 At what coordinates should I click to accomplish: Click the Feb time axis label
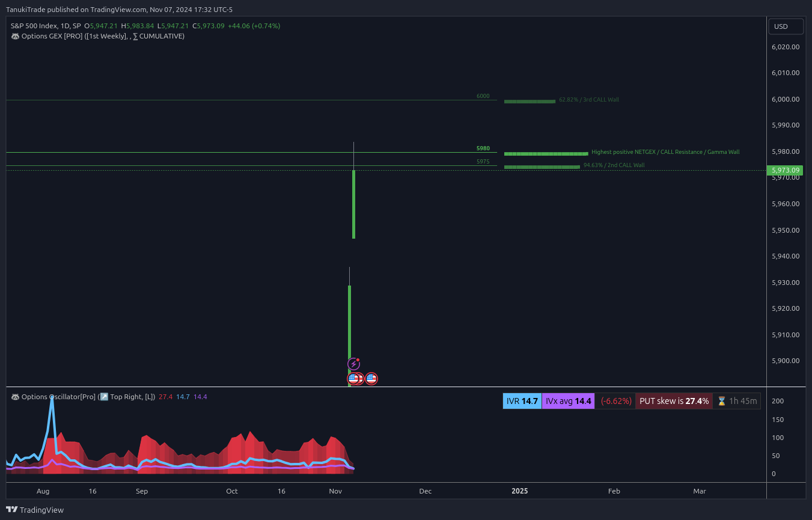pos(614,491)
